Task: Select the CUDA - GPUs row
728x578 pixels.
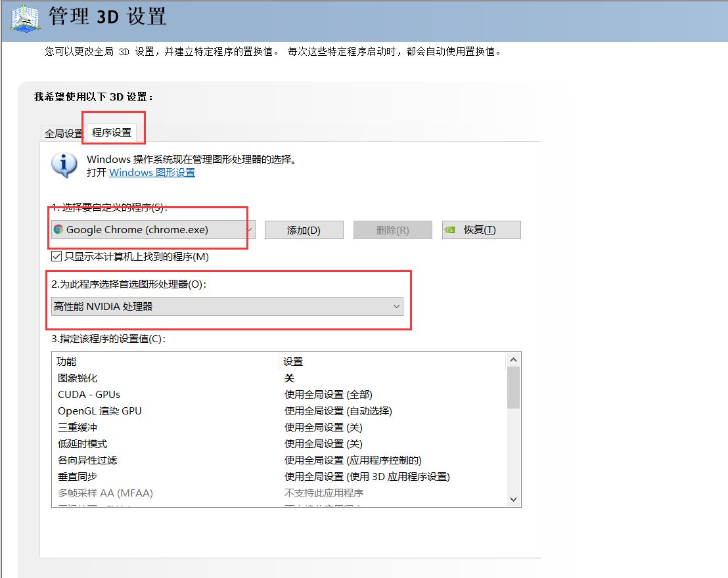Action: [279, 395]
